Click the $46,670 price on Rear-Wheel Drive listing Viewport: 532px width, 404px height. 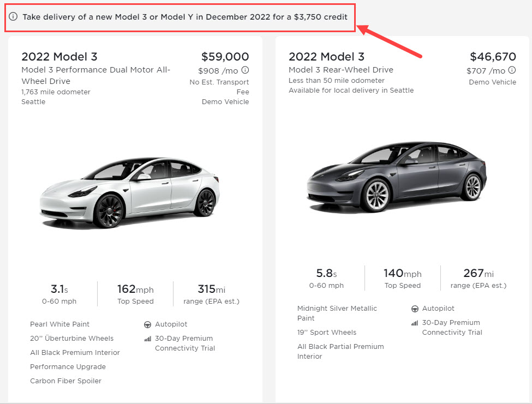493,57
